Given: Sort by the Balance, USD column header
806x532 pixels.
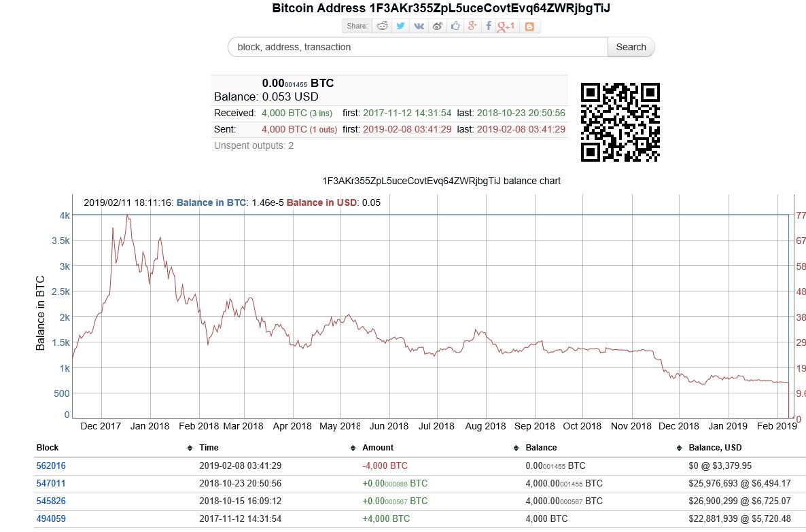Looking at the screenshot, I should click(715, 448).
